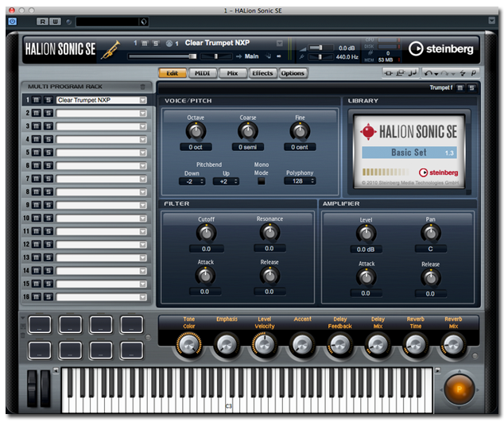Click the HALion Sonic SE library thumbnail

[409, 151]
